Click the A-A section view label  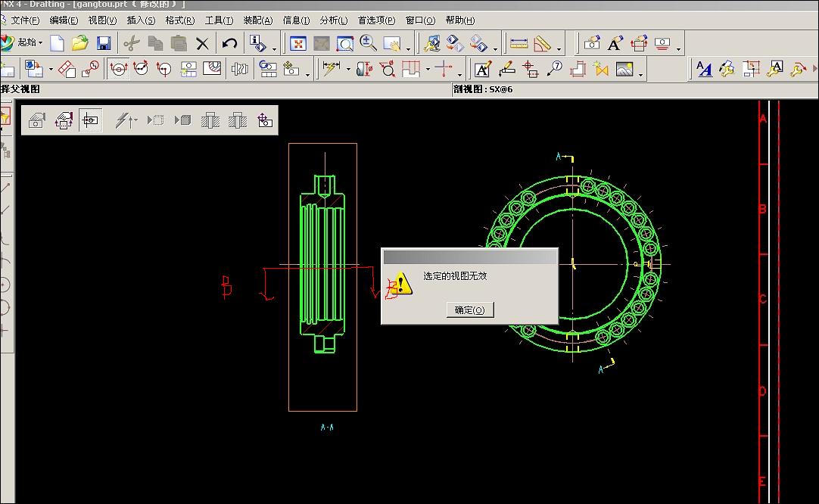point(327,428)
